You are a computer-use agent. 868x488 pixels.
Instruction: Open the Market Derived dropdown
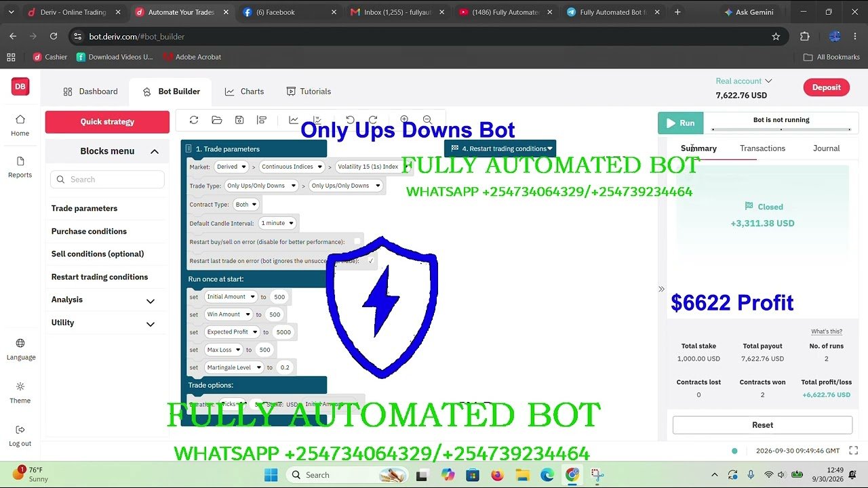[231, 167]
